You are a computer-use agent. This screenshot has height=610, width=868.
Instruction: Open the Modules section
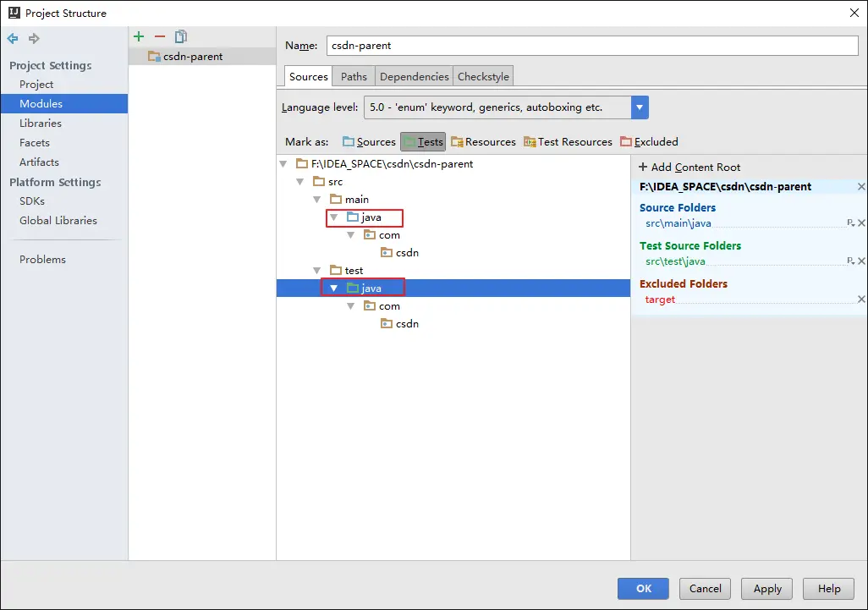[64, 103]
